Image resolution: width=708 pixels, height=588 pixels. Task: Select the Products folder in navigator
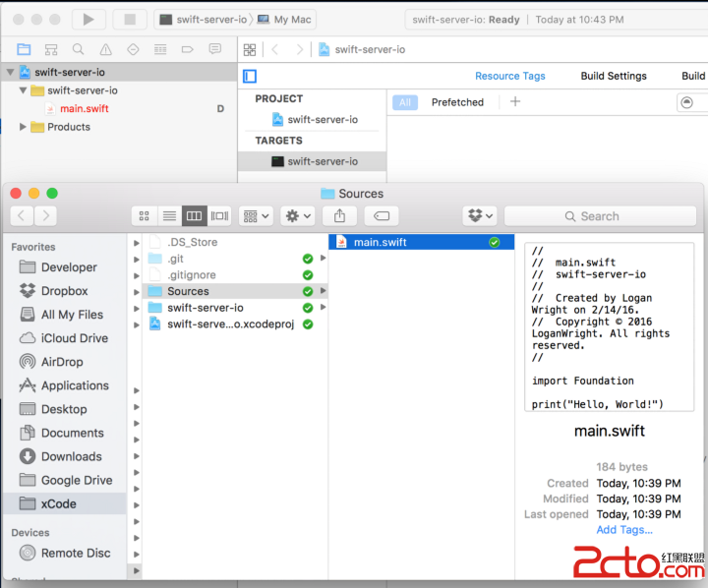point(69,127)
